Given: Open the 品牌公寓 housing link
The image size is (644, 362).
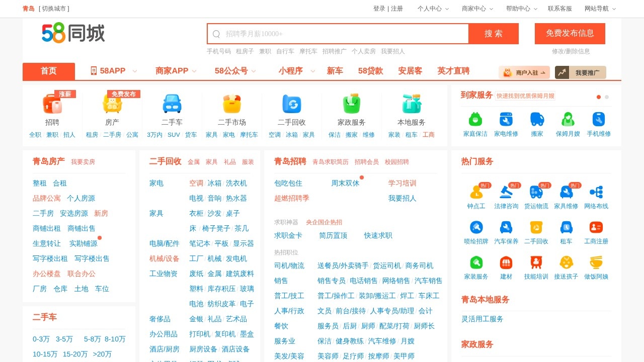Looking at the screenshot, I should [x=47, y=198].
